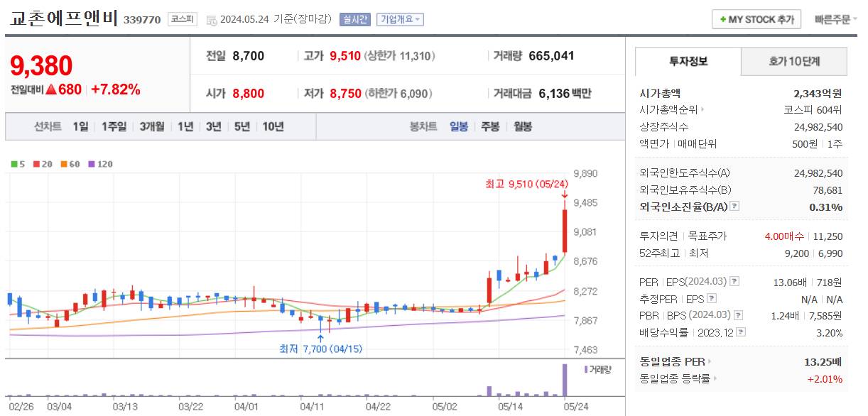Click the help icon next to 외국인소진율
868x416 pixels.
(734, 206)
